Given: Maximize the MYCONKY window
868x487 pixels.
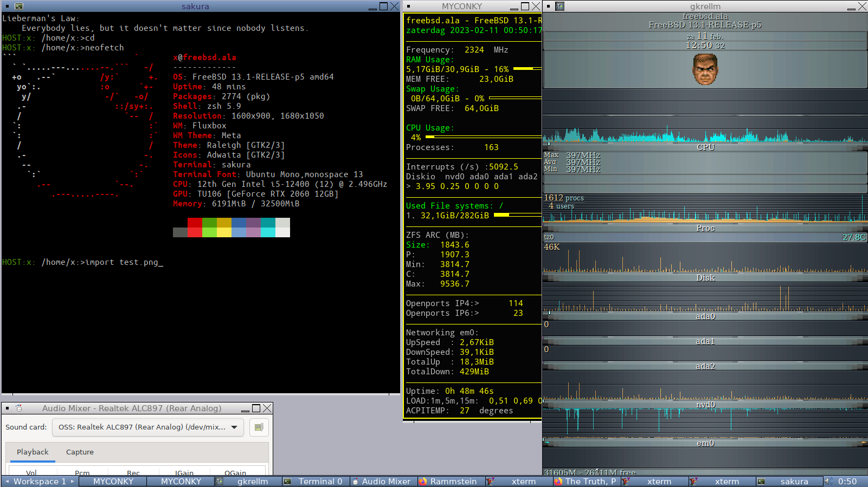Looking at the screenshot, I should [x=525, y=7].
